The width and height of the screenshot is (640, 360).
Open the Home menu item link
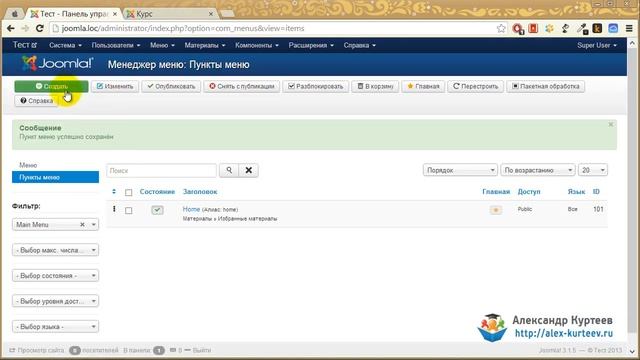pos(191,209)
